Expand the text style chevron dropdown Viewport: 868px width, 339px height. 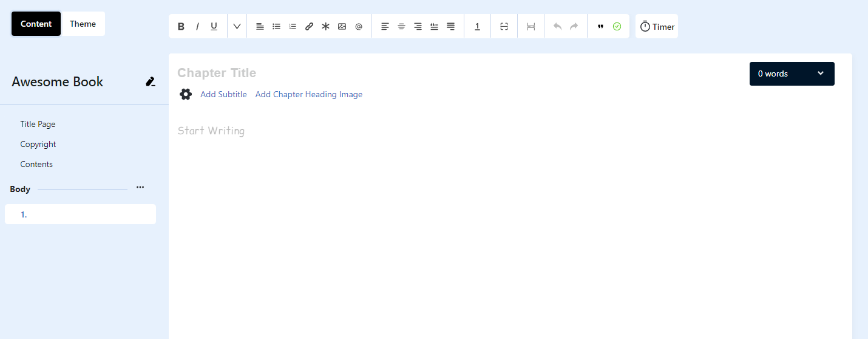pos(237,27)
